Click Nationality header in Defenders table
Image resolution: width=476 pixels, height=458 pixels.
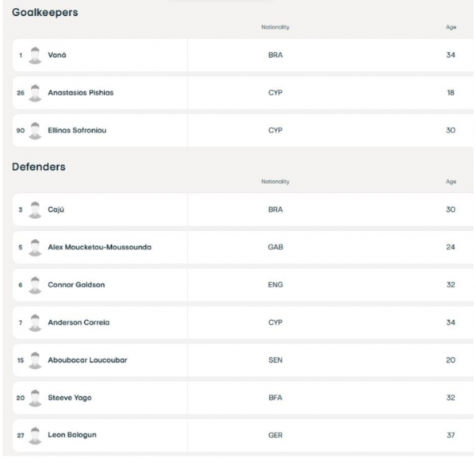click(x=275, y=182)
